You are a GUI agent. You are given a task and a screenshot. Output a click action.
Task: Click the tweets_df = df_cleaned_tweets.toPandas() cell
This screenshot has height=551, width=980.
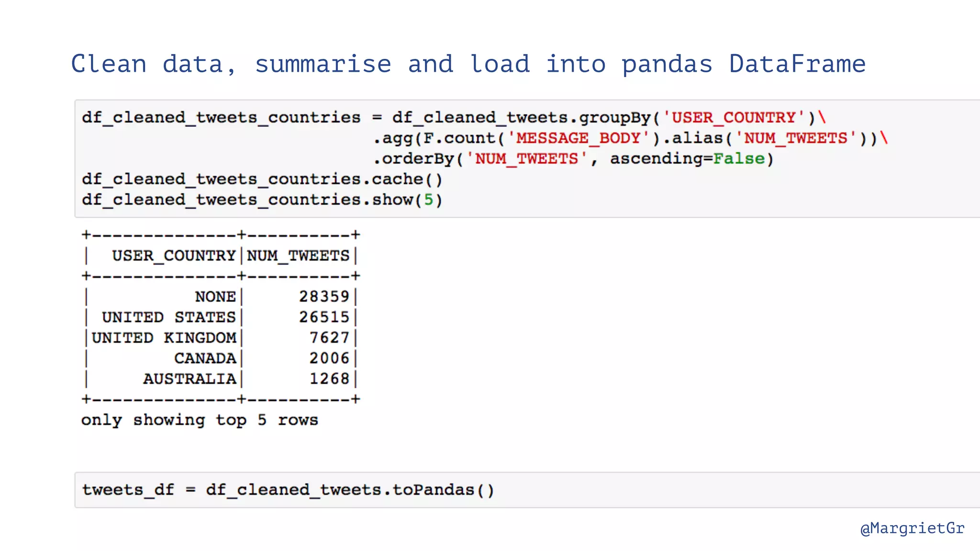527,490
